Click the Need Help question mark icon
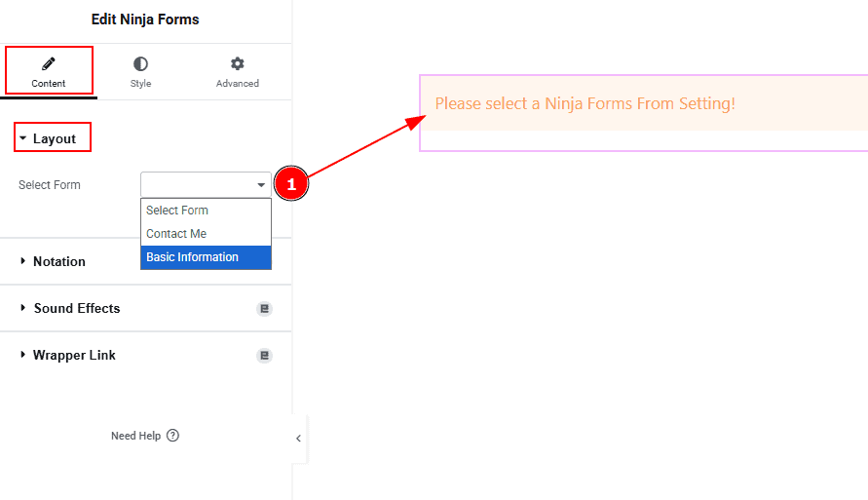The height and width of the screenshot is (500, 868). 172,436
